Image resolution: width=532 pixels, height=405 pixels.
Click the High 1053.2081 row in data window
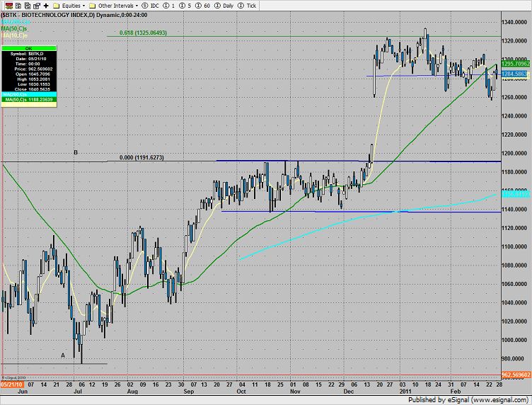click(x=29, y=79)
